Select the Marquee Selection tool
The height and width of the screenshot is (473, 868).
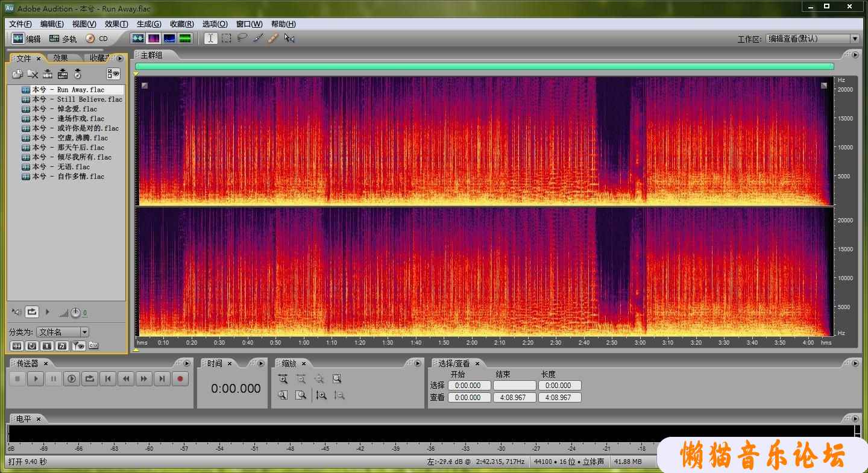[x=226, y=38]
